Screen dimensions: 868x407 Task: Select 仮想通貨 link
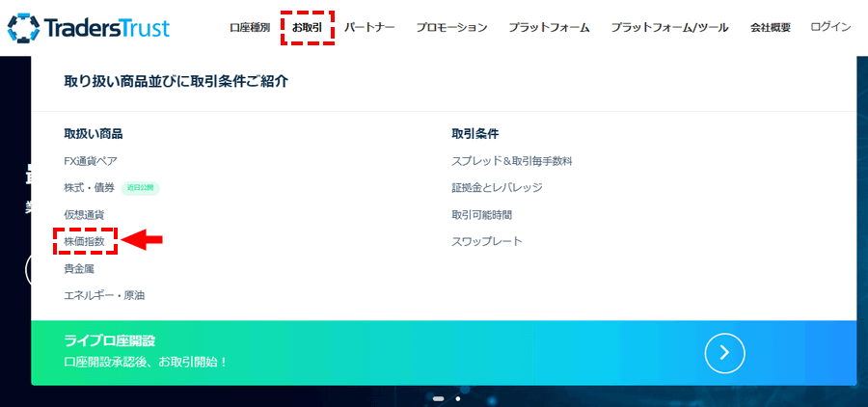click(x=84, y=215)
